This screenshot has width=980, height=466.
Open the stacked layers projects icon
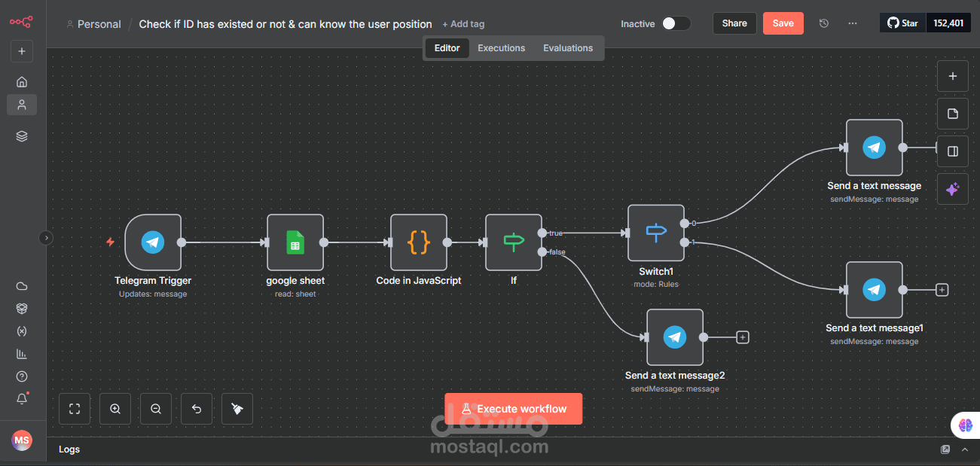coord(22,136)
